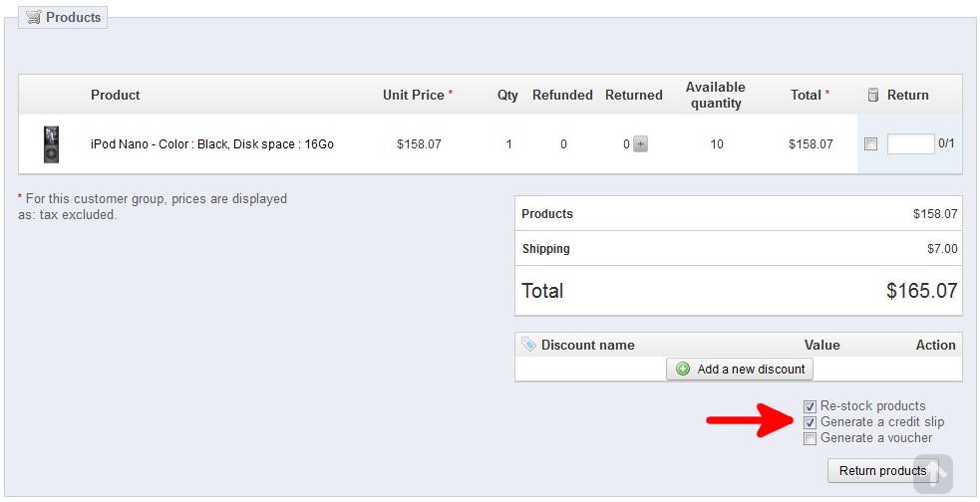
Task: Click the Return column header icon
Action: click(873, 95)
